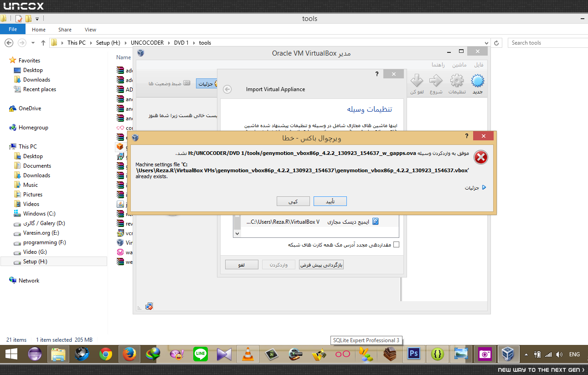Open Yahoo Messenger from the taskbar
Image resolution: width=588 pixels, height=375 pixels.
pyautogui.click(x=177, y=354)
